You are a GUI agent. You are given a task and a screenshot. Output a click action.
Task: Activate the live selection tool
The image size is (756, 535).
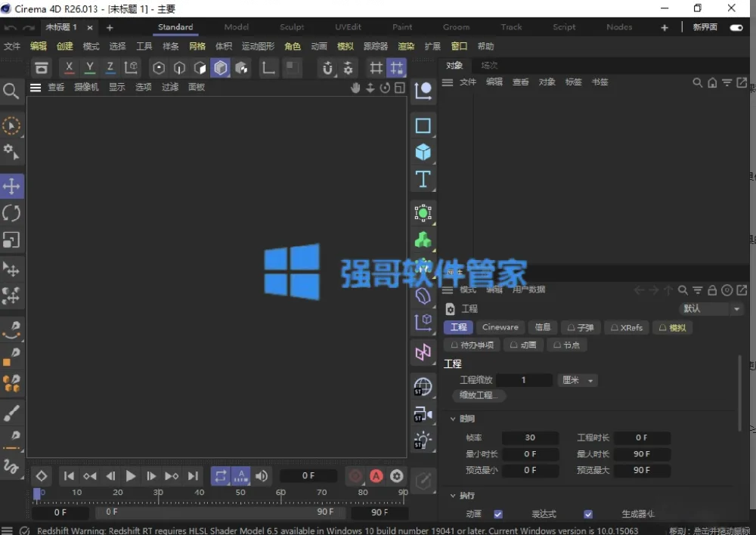[x=11, y=125]
